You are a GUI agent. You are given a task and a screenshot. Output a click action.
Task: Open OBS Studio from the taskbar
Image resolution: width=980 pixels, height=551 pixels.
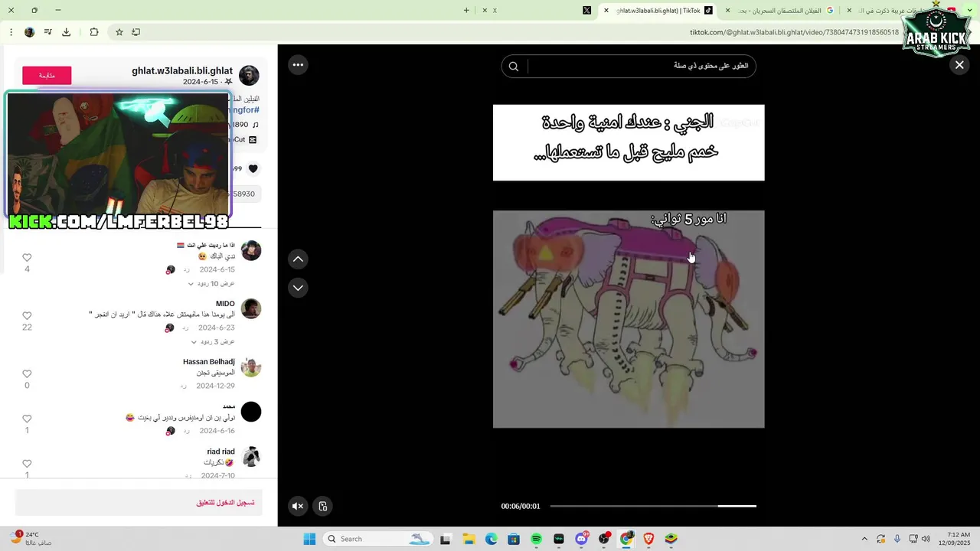tap(604, 539)
